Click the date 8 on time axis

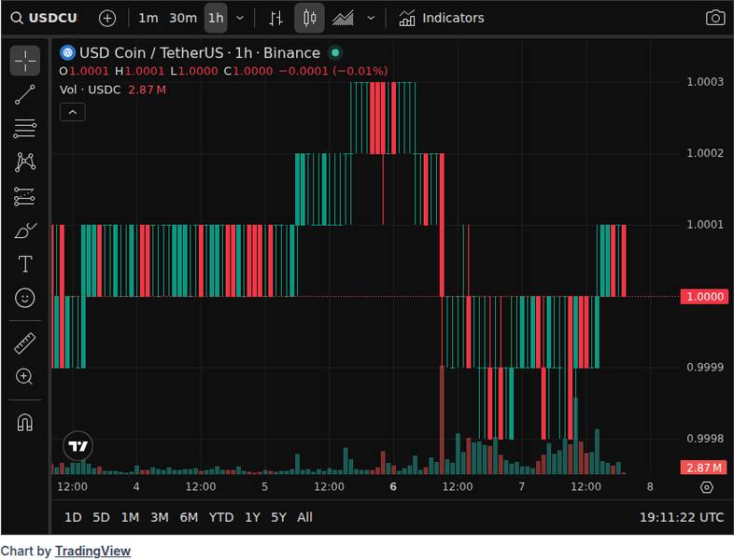point(650,486)
